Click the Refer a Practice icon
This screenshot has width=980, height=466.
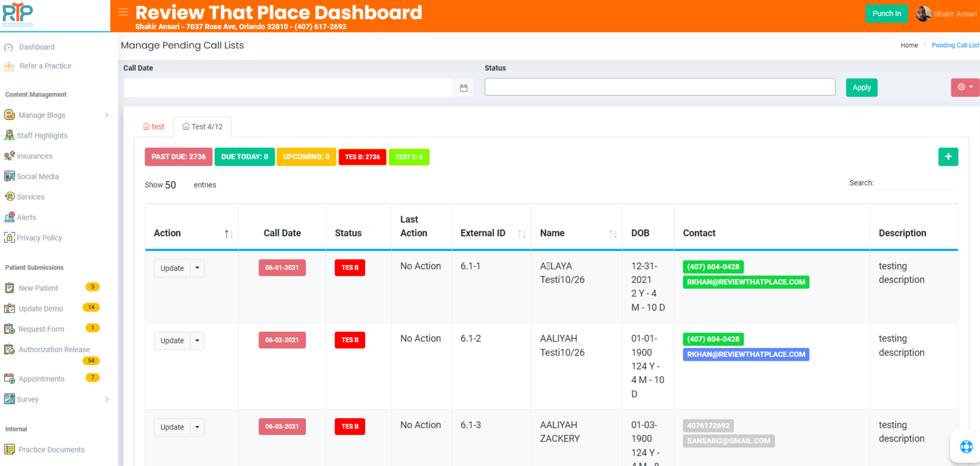(x=9, y=66)
